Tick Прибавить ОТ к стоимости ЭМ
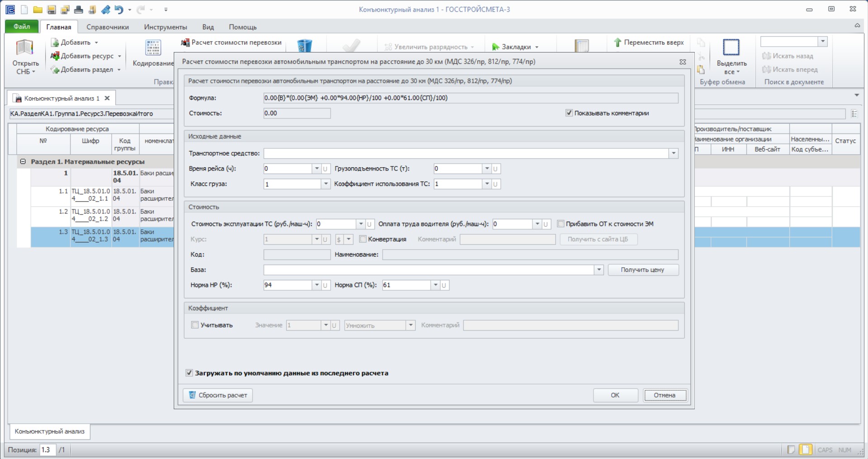 coord(561,224)
